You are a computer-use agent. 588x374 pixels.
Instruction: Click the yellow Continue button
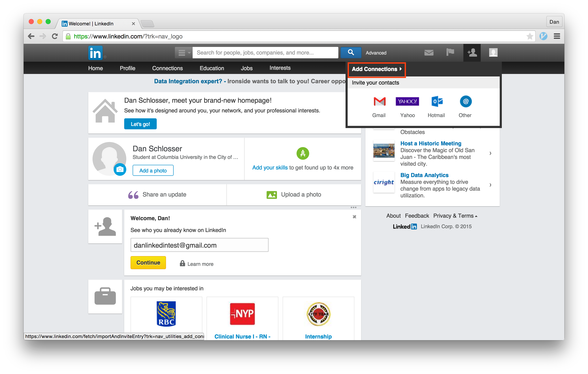[148, 263]
